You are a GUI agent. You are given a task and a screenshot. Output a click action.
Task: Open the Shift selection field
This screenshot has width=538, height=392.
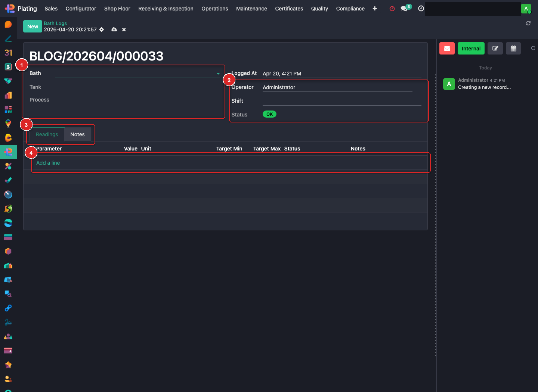(341, 101)
